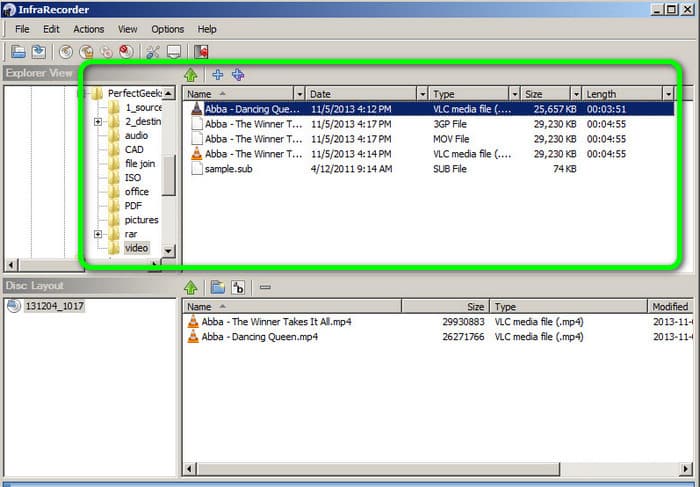
Task: Sort explorer files by Length header
Action: 622,94
